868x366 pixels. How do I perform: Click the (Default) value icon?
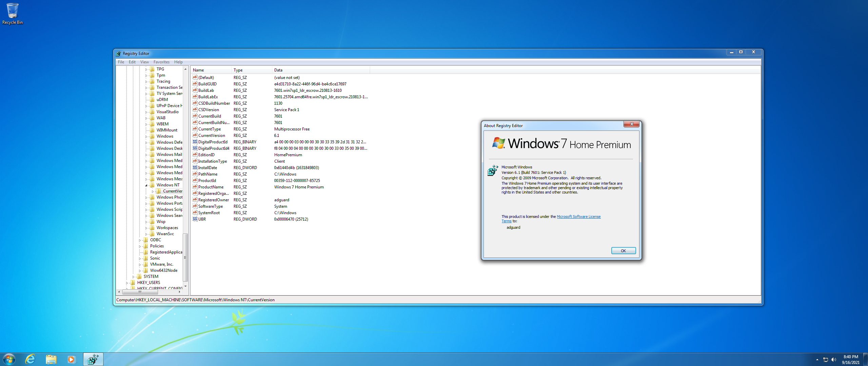point(195,77)
